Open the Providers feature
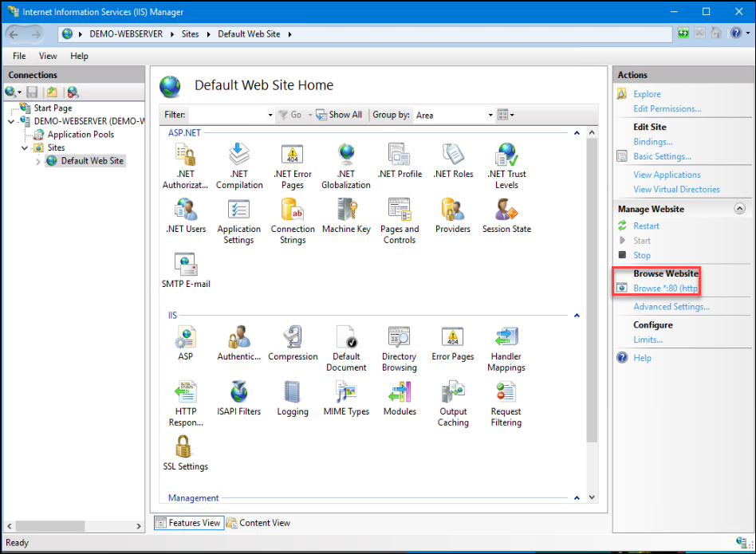Screen dimensions: 756x554 click(453, 216)
